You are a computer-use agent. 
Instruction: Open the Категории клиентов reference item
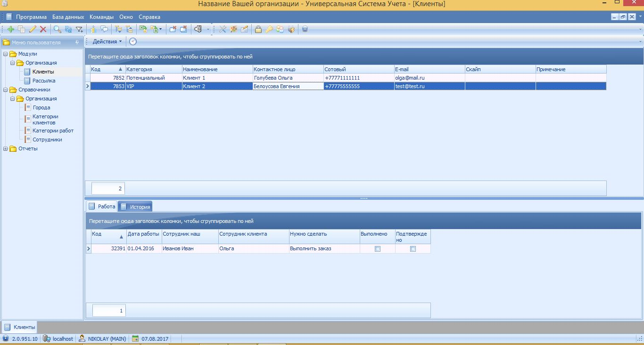point(45,119)
